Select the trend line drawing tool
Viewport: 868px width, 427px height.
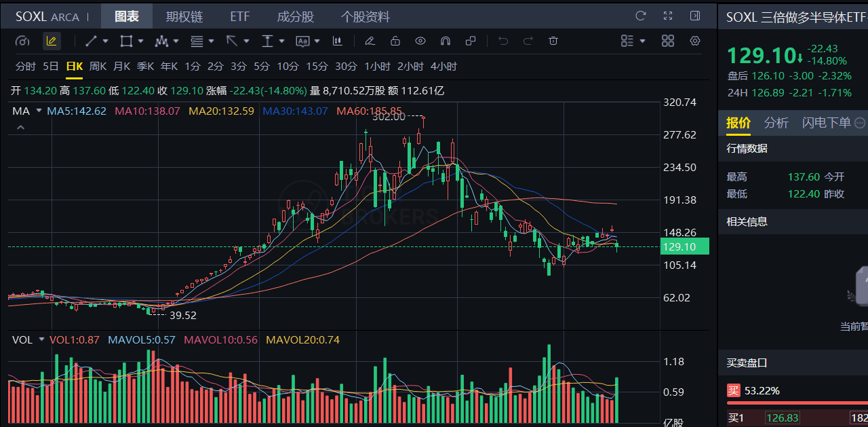(x=91, y=41)
